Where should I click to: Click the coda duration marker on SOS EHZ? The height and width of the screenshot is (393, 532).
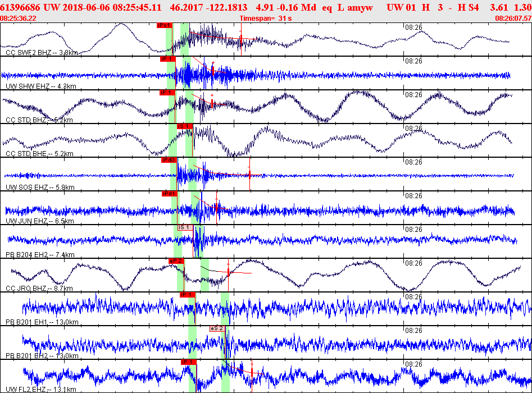tap(250, 175)
